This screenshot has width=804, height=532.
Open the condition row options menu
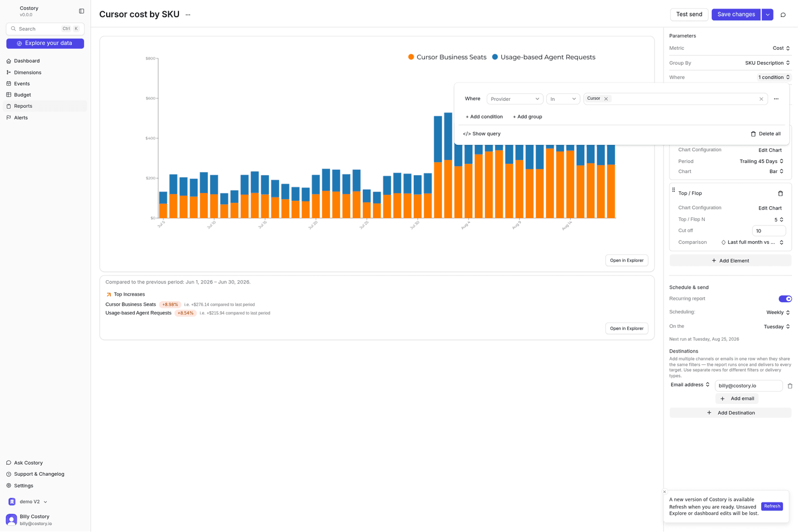tap(776, 99)
